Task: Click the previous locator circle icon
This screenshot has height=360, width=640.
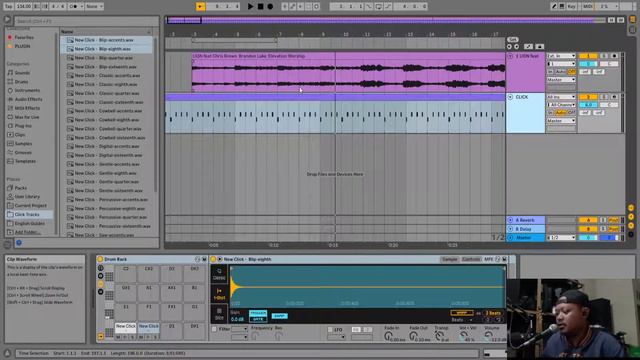Action: [x=509, y=47]
